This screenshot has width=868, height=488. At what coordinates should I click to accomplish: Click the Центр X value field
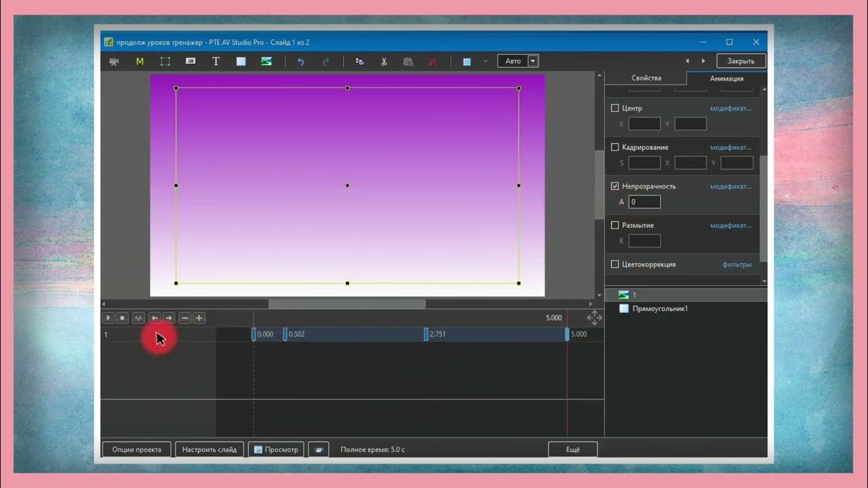[644, 124]
